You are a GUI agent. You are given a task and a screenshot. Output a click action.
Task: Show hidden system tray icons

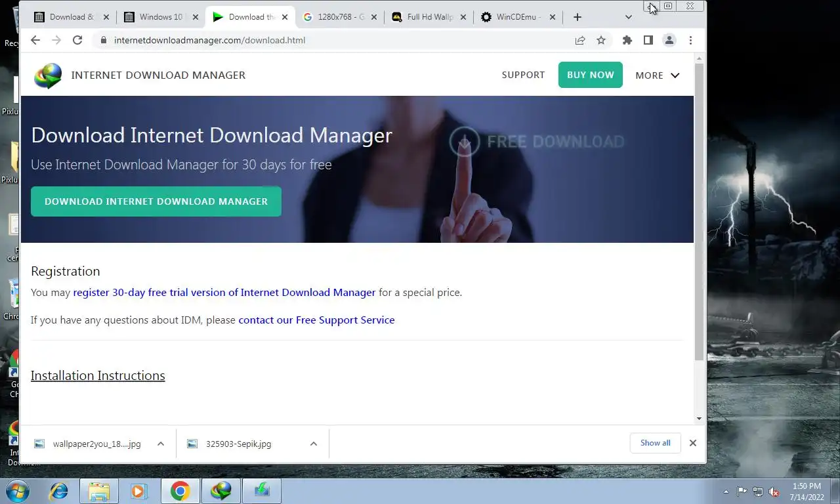tap(726, 492)
